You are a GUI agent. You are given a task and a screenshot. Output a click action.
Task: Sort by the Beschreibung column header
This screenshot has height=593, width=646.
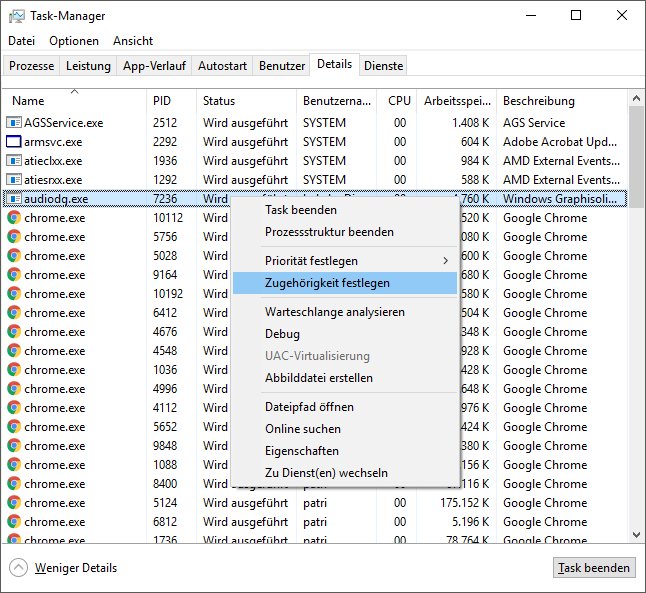click(562, 101)
